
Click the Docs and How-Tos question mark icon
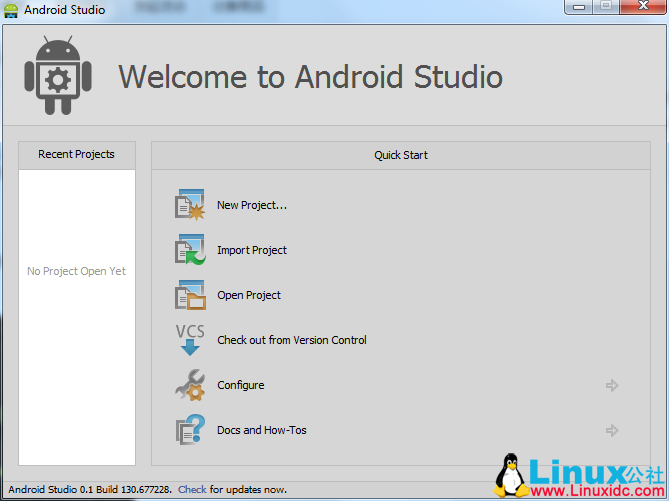(x=190, y=430)
